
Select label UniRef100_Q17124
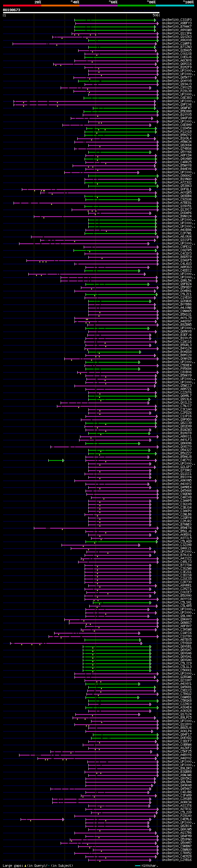click(177, 714)
